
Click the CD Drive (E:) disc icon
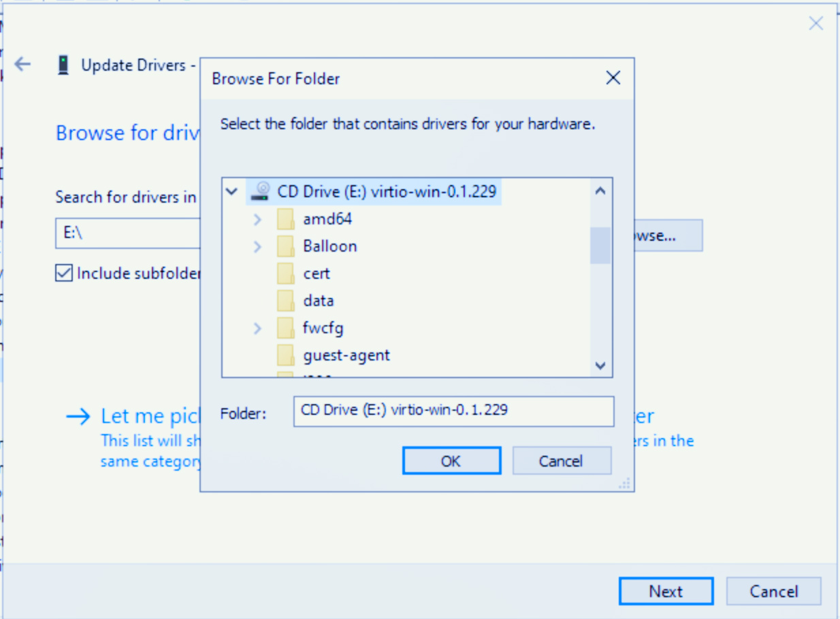(x=259, y=192)
